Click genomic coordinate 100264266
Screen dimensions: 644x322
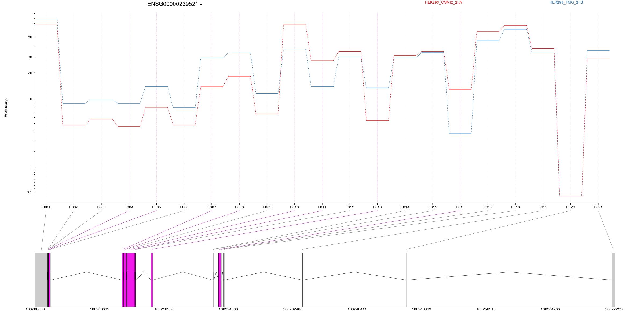pos(550,309)
